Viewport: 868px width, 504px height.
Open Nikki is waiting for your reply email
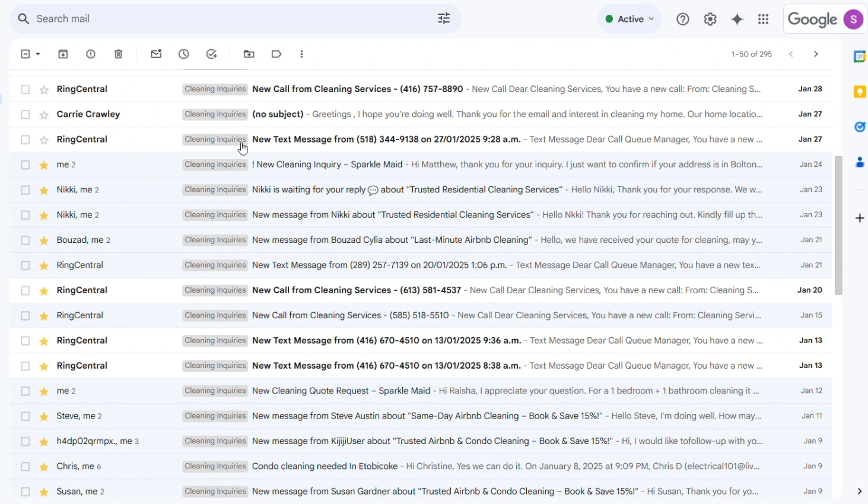(421, 190)
